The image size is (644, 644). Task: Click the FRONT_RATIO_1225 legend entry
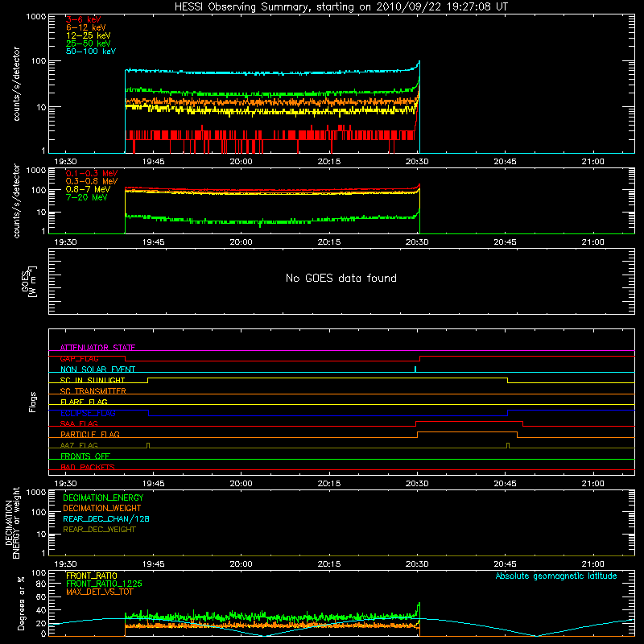[x=104, y=584]
